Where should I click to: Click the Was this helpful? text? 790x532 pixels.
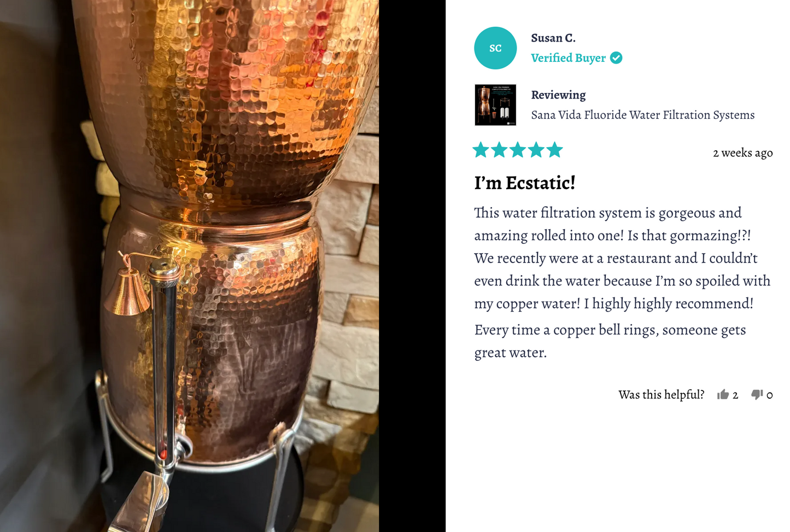coord(662,395)
